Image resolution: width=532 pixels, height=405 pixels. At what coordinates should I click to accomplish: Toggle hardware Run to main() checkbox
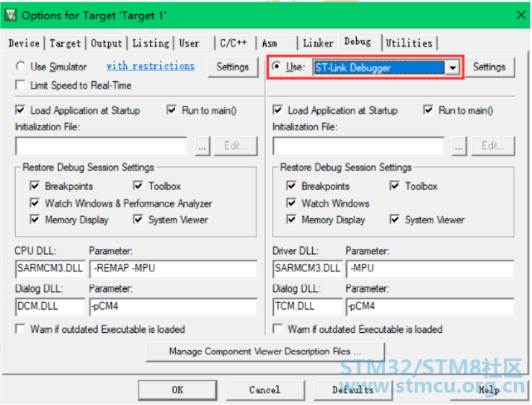(428, 110)
